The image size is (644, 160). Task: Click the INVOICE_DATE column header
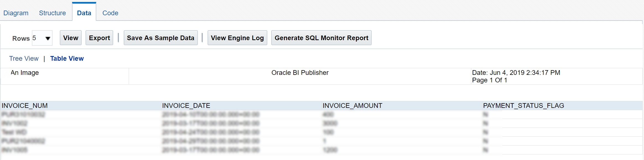[186, 106]
